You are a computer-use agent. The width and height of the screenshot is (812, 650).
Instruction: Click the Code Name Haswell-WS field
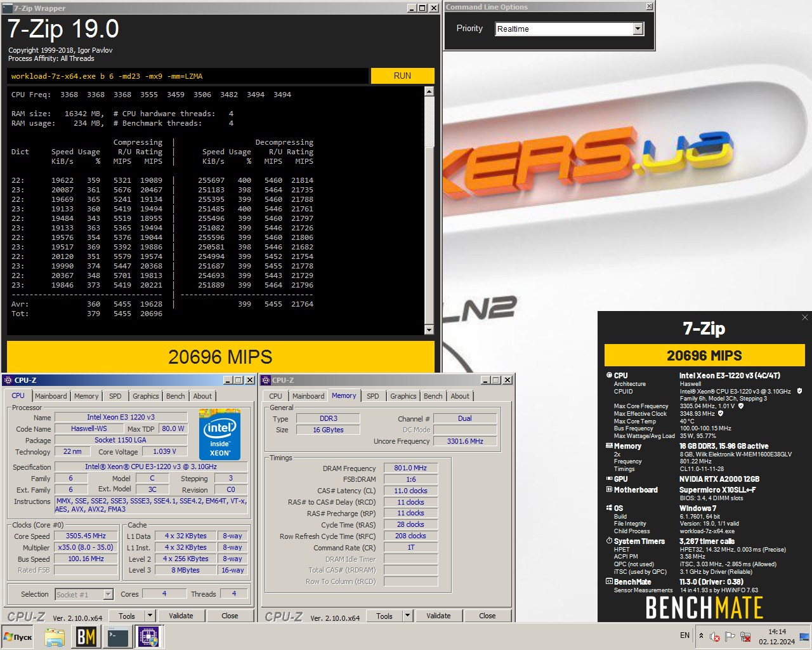pyautogui.click(x=89, y=428)
